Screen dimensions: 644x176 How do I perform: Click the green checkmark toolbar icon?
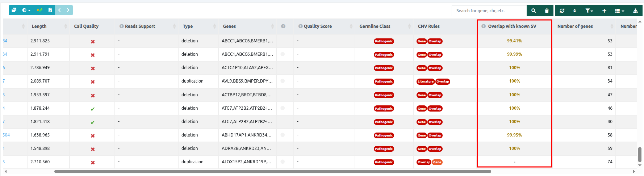pyautogui.click(x=39, y=10)
